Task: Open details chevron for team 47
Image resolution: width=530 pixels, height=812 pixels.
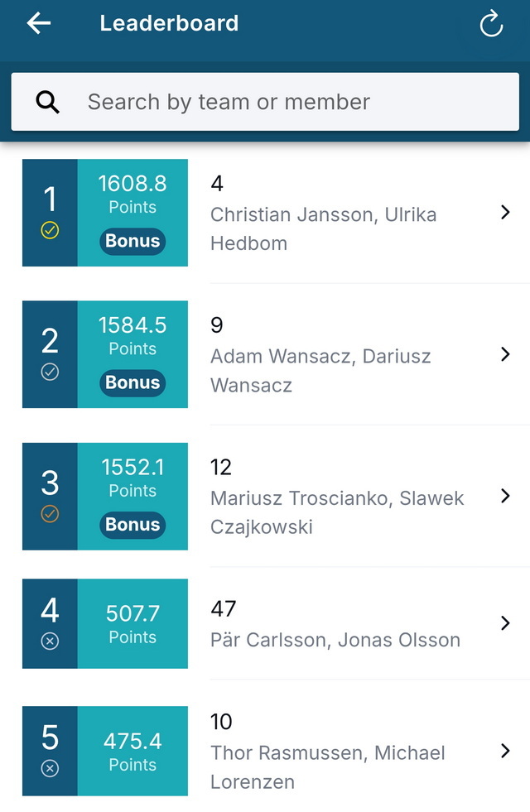Action: coord(506,623)
